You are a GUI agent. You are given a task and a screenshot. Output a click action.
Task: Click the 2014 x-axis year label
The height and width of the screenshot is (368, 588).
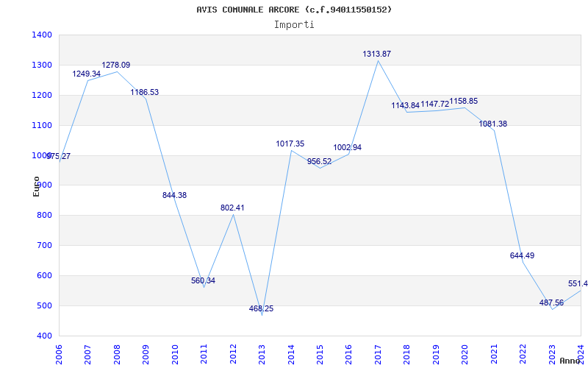pos(290,355)
